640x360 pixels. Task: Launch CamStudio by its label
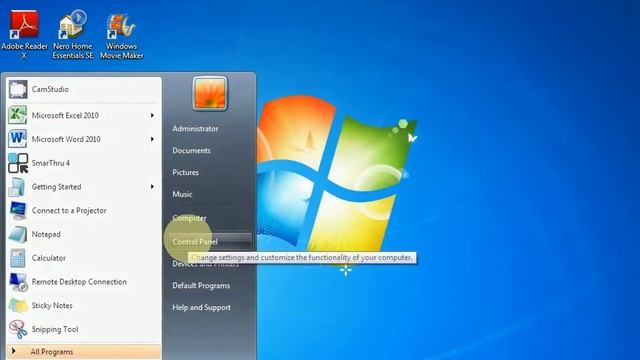click(50, 89)
